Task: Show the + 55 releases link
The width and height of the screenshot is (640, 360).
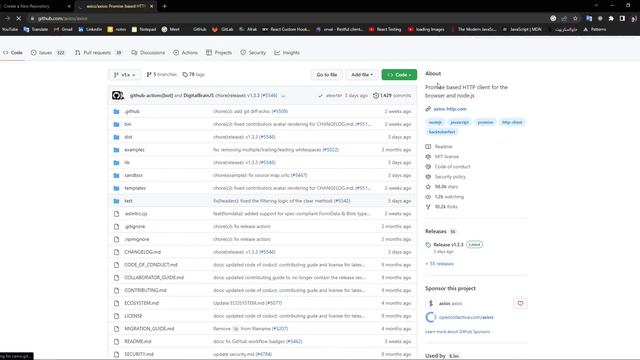Action: coord(440,264)
